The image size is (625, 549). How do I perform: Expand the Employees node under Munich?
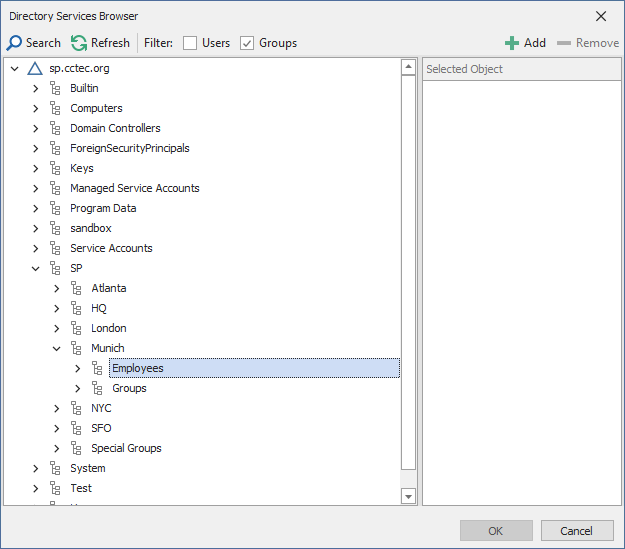(78, 368)
